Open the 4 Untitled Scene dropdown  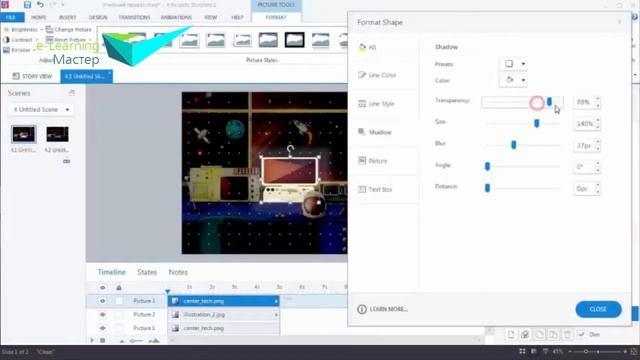click(41, 109)
